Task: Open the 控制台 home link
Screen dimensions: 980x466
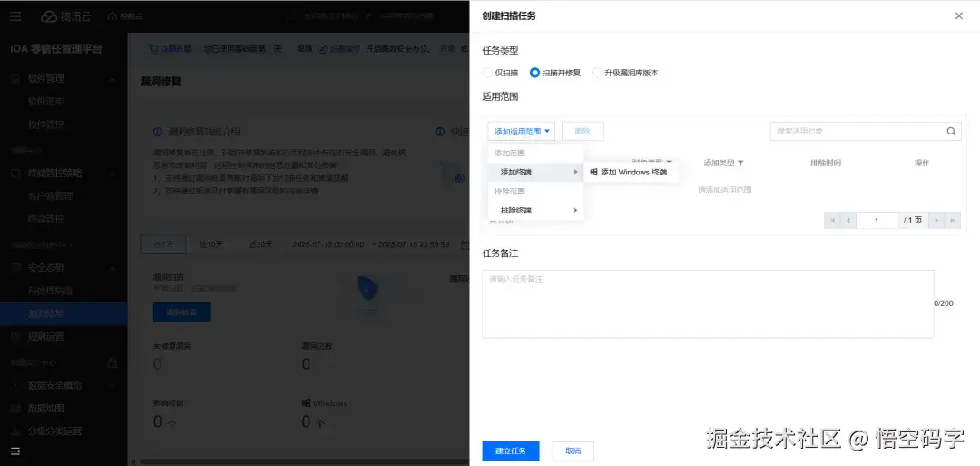Action: (125, 16)
